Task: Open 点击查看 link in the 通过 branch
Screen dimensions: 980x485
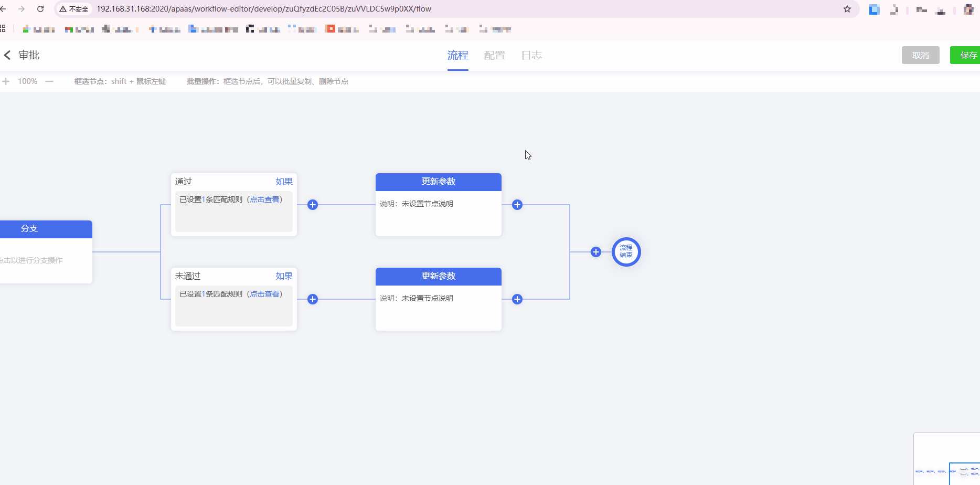Action: pyautogui.click(x=264, y=199)
